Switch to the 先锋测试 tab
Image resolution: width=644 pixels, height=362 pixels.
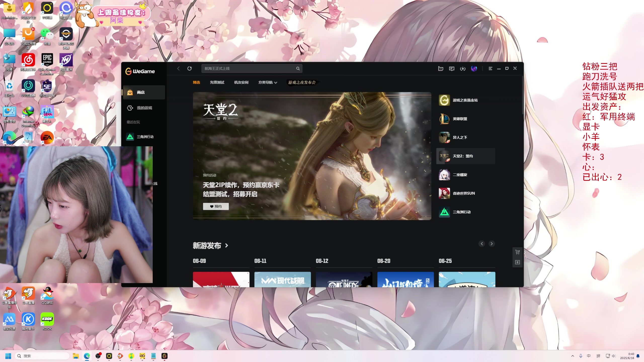point(217,82)
